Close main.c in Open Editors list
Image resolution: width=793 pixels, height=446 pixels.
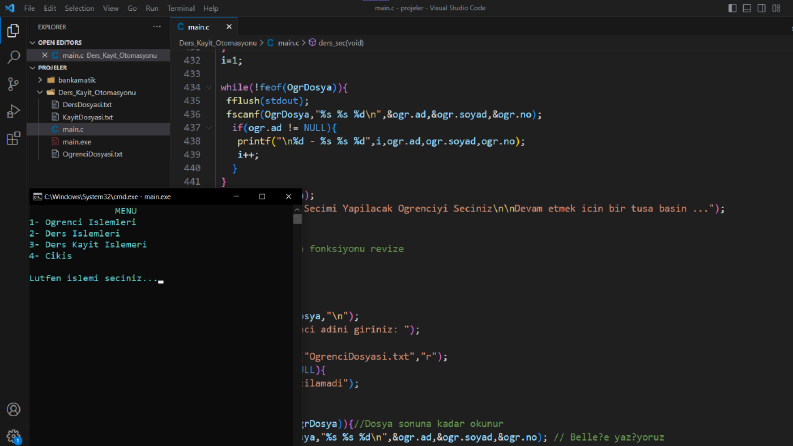45,55
